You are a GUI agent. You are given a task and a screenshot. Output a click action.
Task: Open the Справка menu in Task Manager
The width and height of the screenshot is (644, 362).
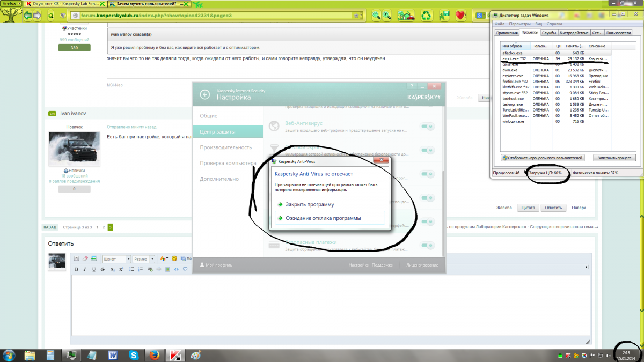tap(554, 24)
